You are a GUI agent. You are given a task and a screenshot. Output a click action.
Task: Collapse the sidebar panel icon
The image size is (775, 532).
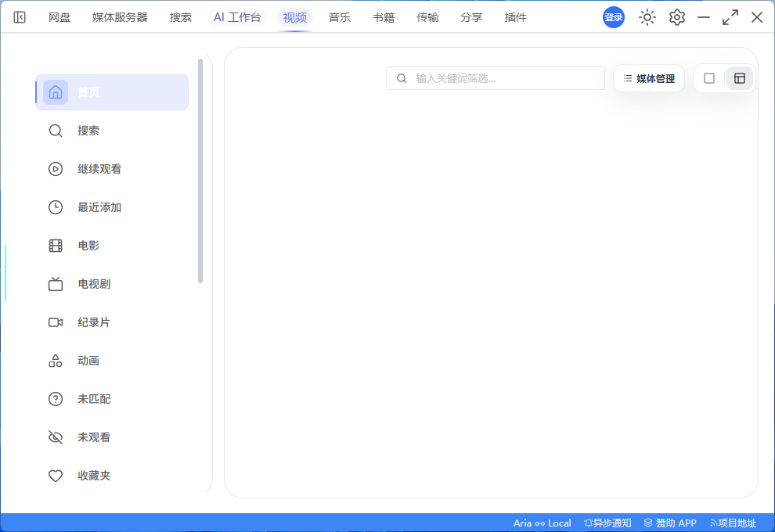(20, 17)
